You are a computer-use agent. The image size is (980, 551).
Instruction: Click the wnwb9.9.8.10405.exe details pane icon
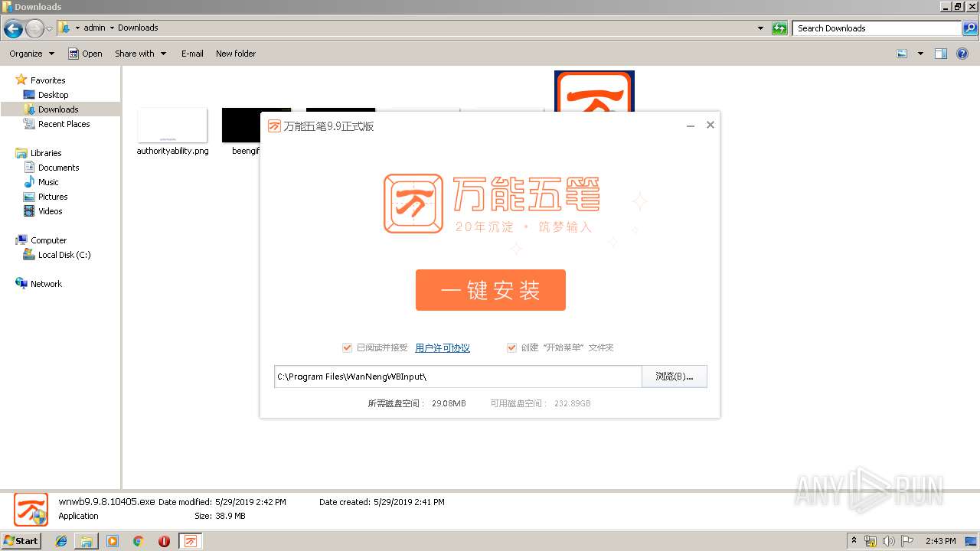pyautogui.click(x=31, y=510)
